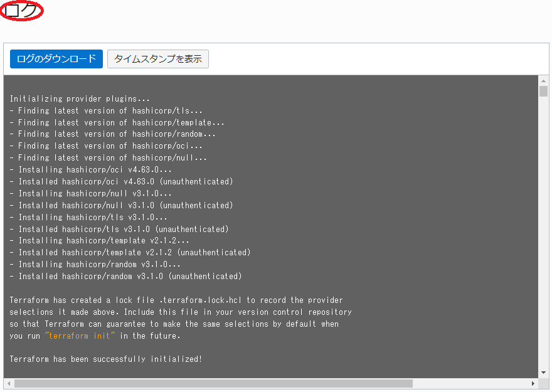Screen dimensions: 552x392
Task: Click "Terraform has been successfully initialized!" line
Action: tap(106, 359)
